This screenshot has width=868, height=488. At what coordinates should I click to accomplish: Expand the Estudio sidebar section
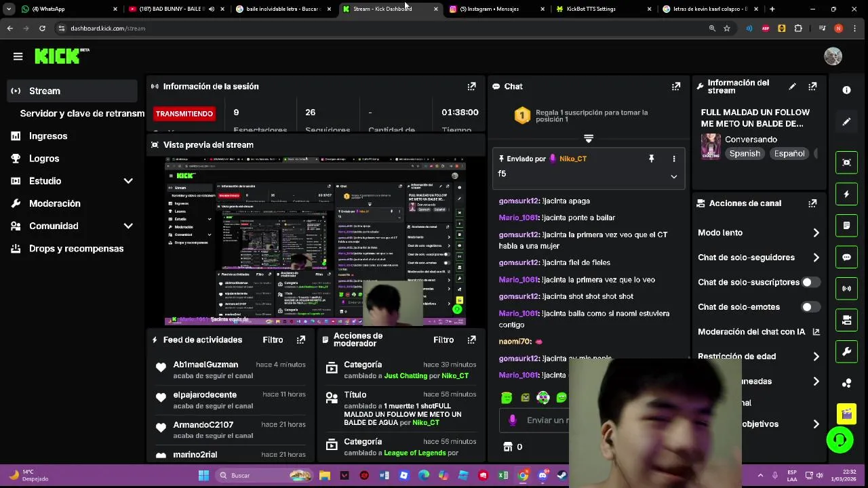[x=128, y=181]
